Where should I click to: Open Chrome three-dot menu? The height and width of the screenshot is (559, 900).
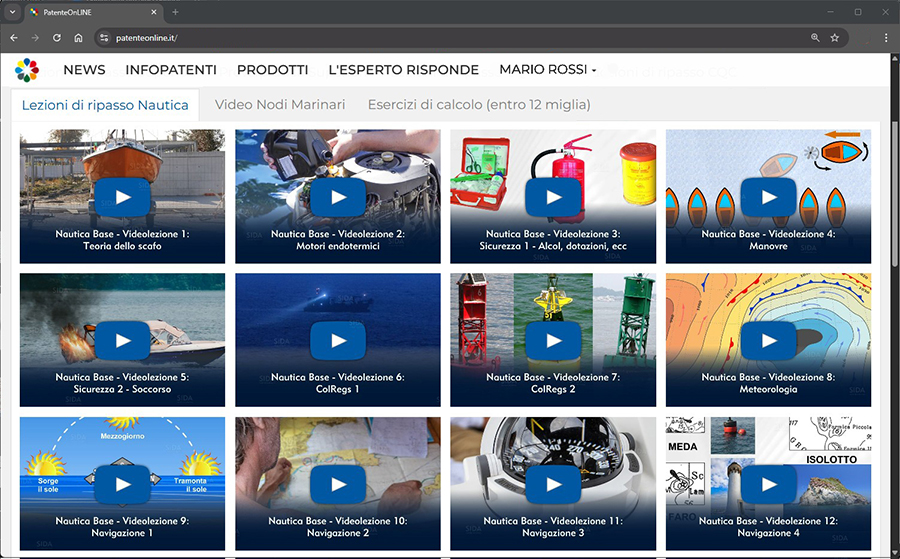pyautogui.click(x=885, y=38)
